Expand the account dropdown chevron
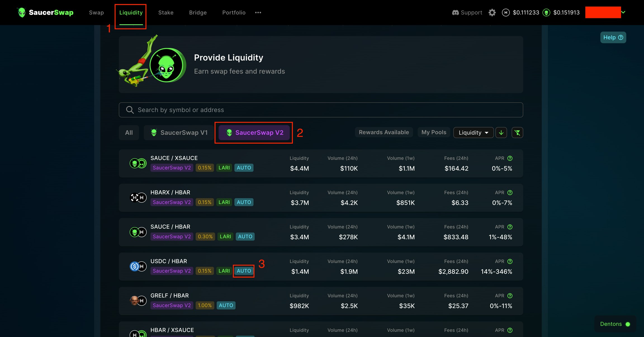The image size is (644, 337). (623, 12)
